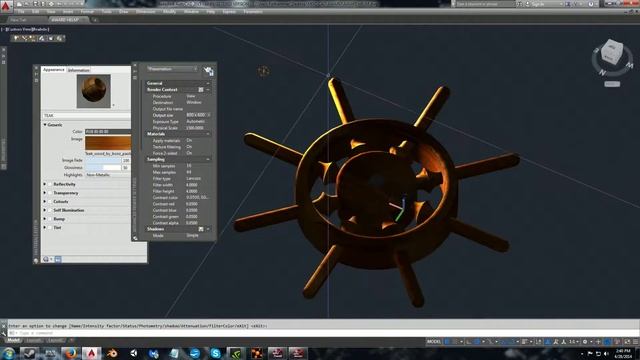Toggle grid display in the status bar

pos(447,341)
